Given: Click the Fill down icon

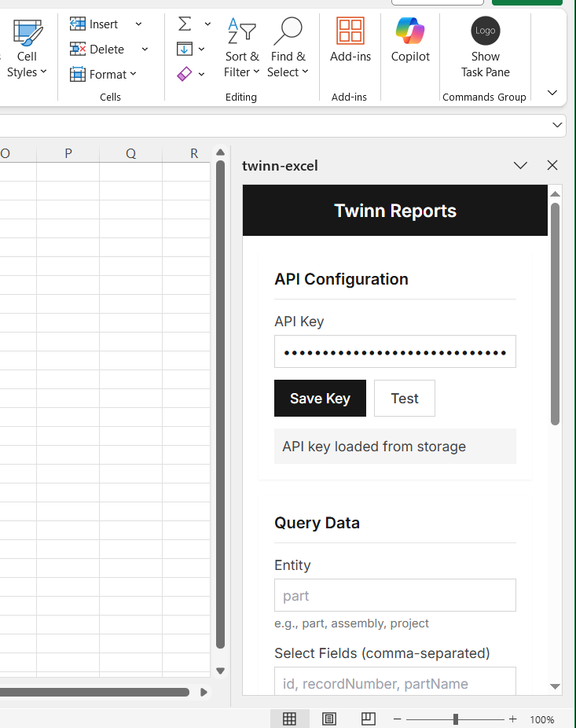Looking at the screenshot, I should (x=184, y=49).
